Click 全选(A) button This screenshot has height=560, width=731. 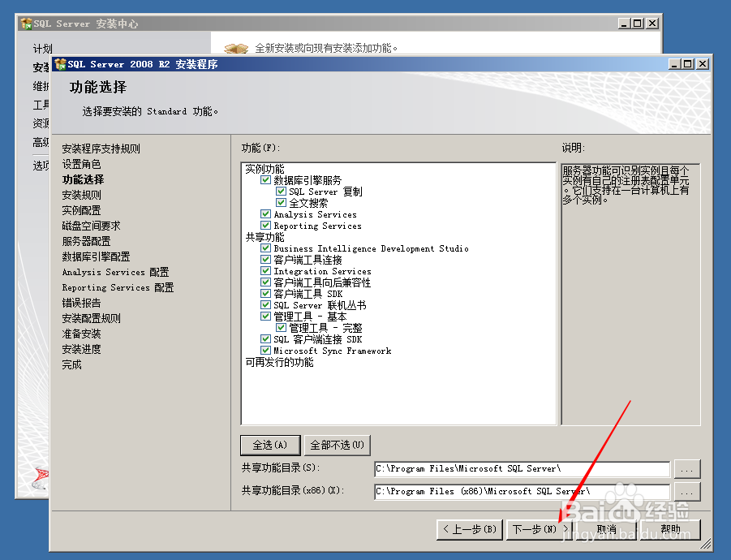coord(270,446)
